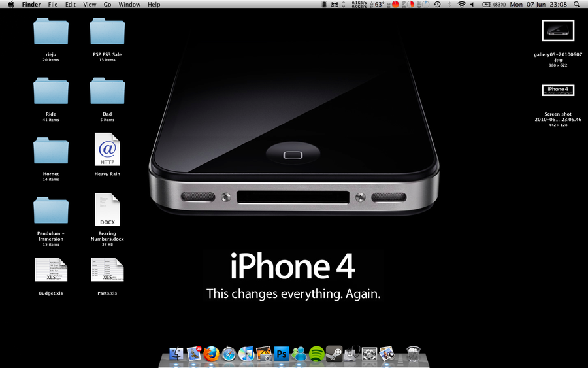The height and width of the screenshot is (368, 588).
Task: Open the Go menu
Action: (107, 5)
